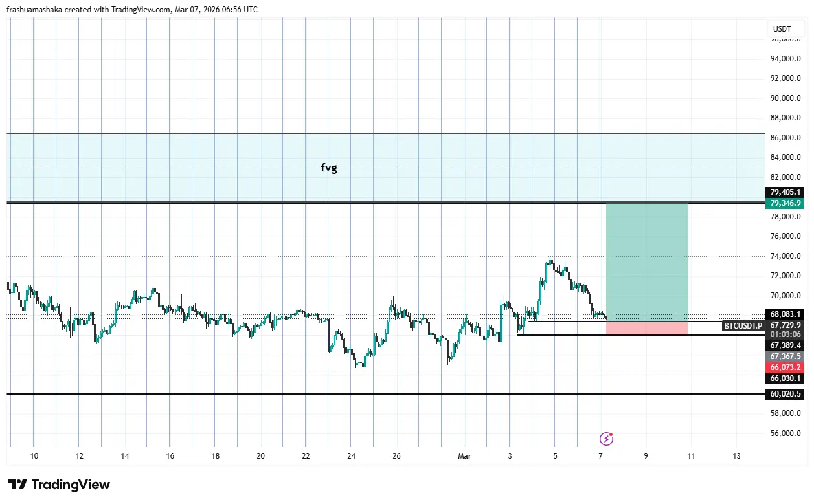
Task: Click the 86,000.0 price axis value
Action: click(x=786, y=138)
